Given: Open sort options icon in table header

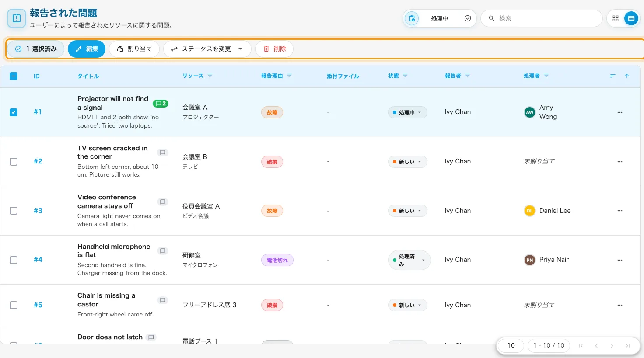Looking at the screenshot, I should 613,76.
